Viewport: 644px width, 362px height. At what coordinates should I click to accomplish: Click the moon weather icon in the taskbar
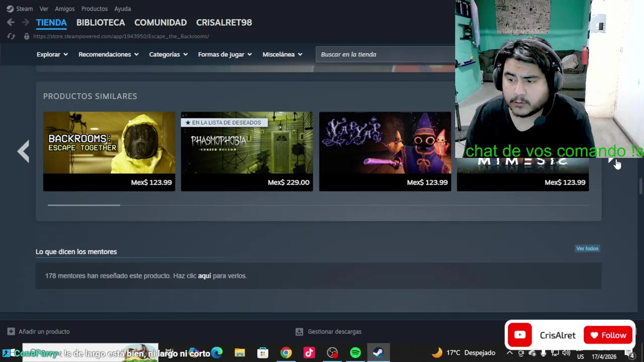437,352
